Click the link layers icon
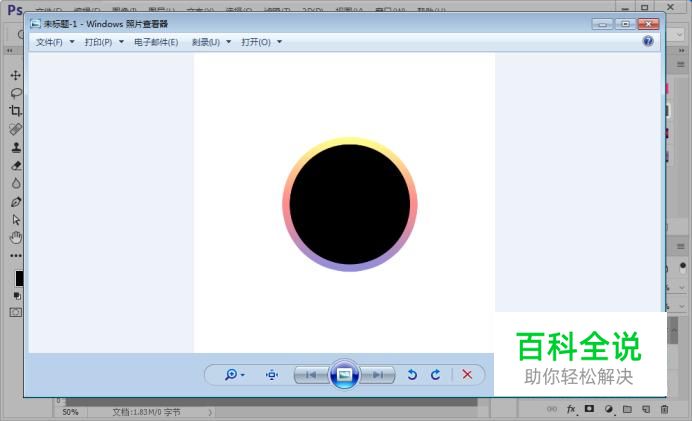The width and height of the screenshot is (692, 421). (x=552, y=409)
